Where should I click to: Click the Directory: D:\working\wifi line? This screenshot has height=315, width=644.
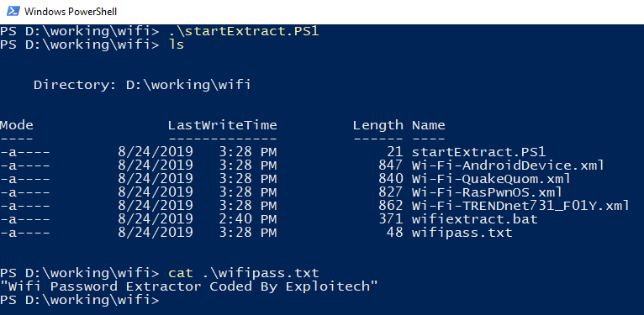click(x=142, y=85)
